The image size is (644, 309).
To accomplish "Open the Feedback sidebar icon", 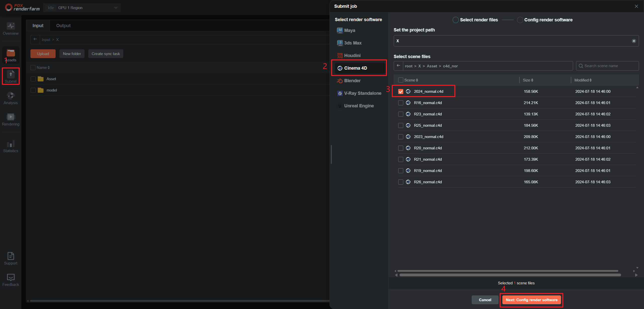I will point(11,280).
